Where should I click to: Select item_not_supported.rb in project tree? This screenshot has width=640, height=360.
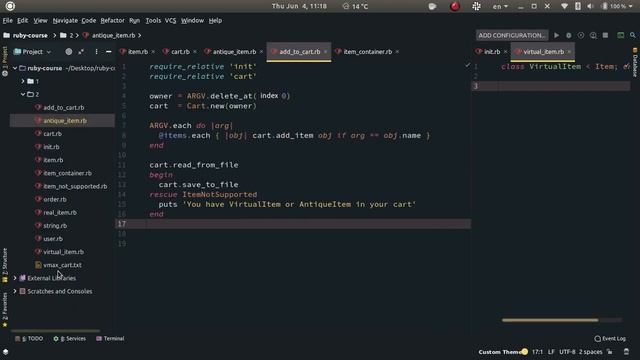pyautogui.click(x=75, y=186)
